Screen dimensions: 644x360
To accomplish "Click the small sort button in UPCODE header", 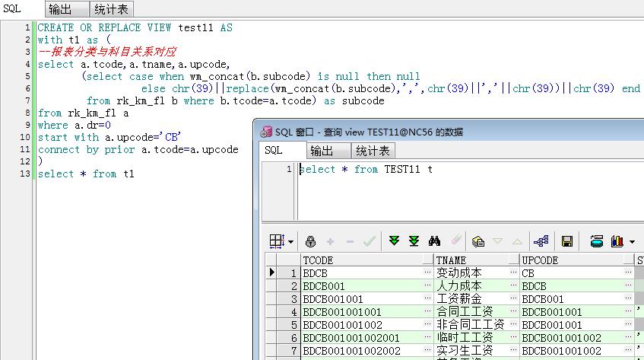I will (629, 260).
